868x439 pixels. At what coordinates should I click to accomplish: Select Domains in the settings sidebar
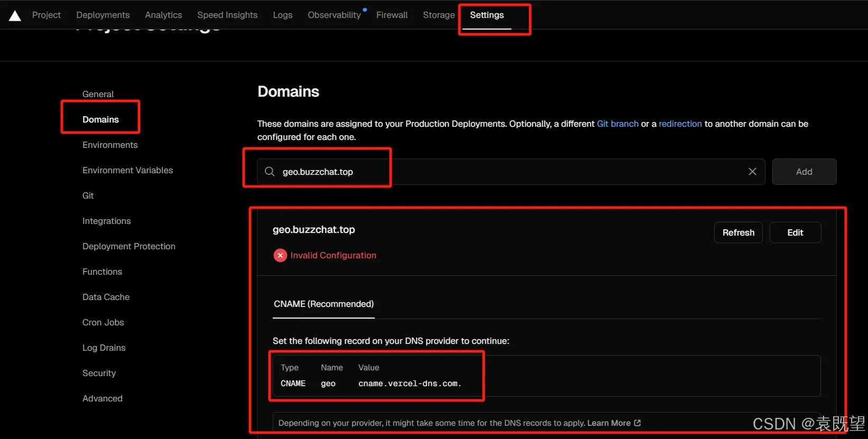(x=100, y=119)
